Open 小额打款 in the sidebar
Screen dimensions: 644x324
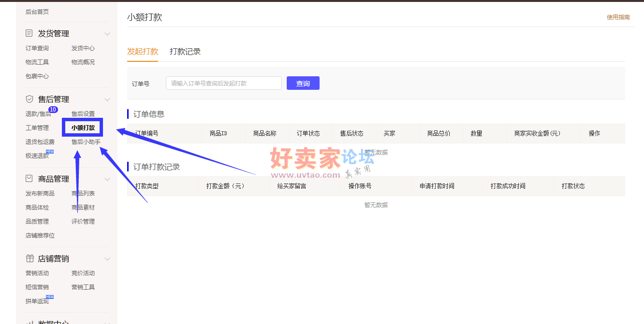[83, 128]
